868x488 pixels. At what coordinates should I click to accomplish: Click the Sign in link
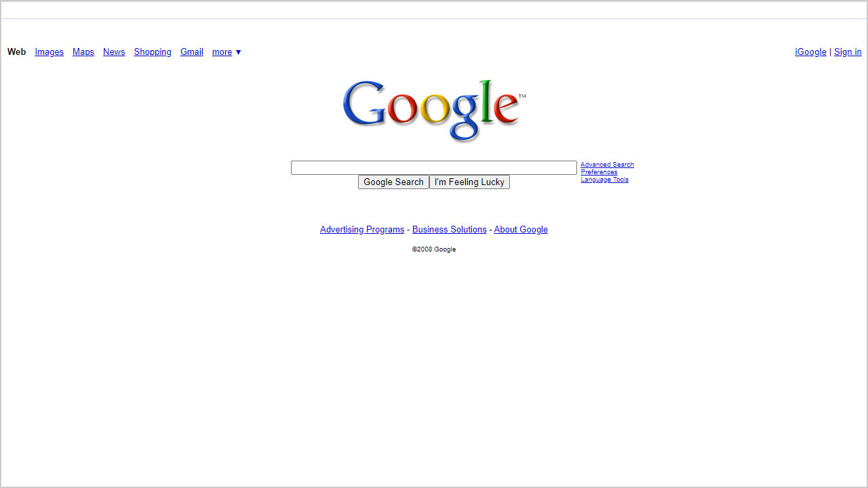(848, 52)
